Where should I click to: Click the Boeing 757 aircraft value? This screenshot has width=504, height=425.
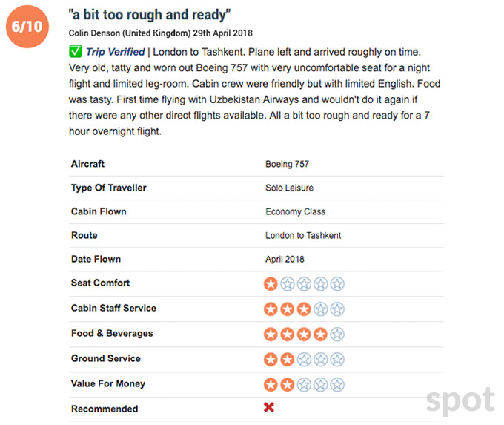pyautogui.click(x=288, y=164)
